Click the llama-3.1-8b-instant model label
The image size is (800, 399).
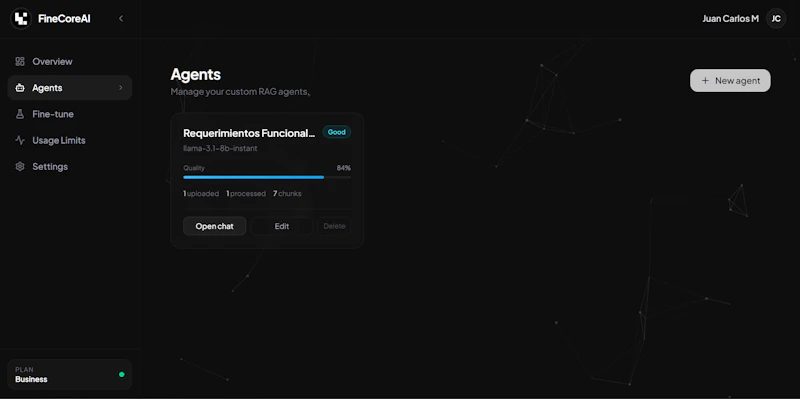[220, 148]
